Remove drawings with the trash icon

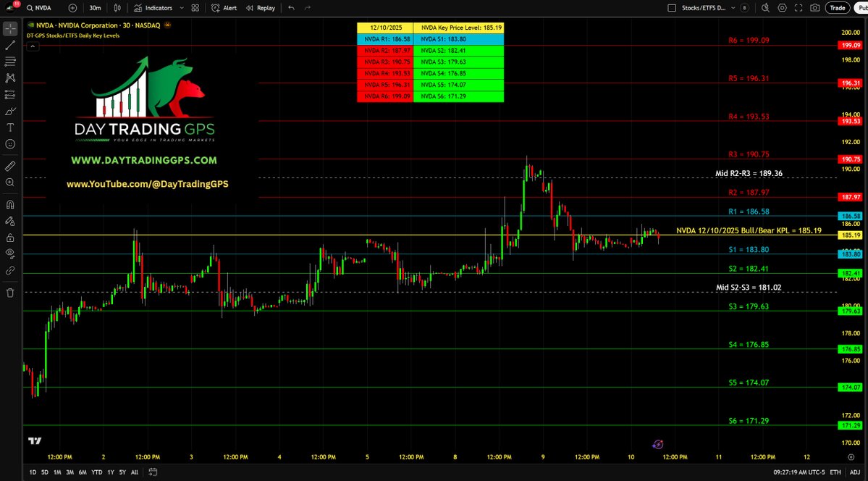pyautogui.click(x=10, y=293)
